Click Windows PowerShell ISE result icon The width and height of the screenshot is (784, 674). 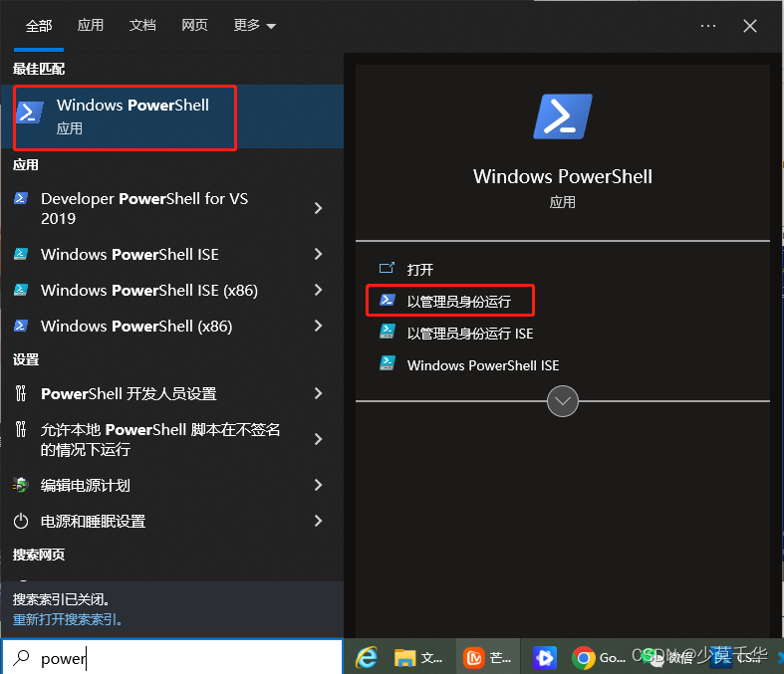coord(21,254)
